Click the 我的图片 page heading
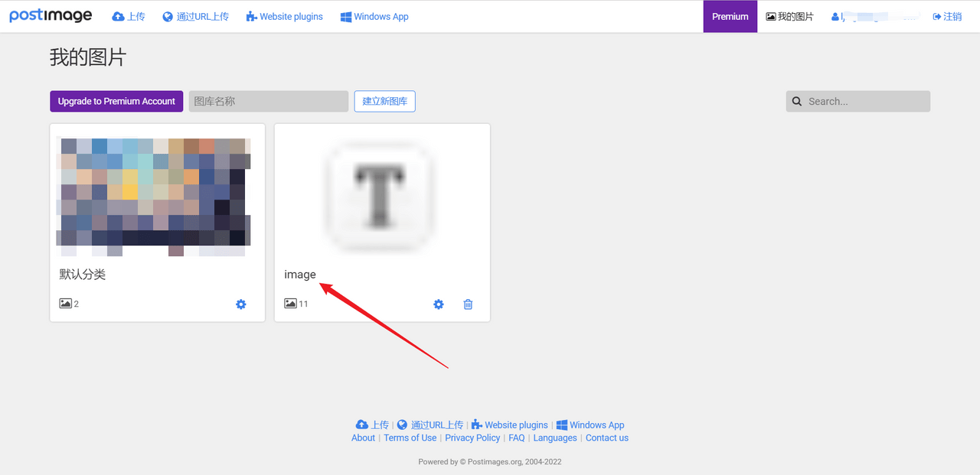Image resolution: width=980 pixels, height=475 pixels. tap(88, 57)
